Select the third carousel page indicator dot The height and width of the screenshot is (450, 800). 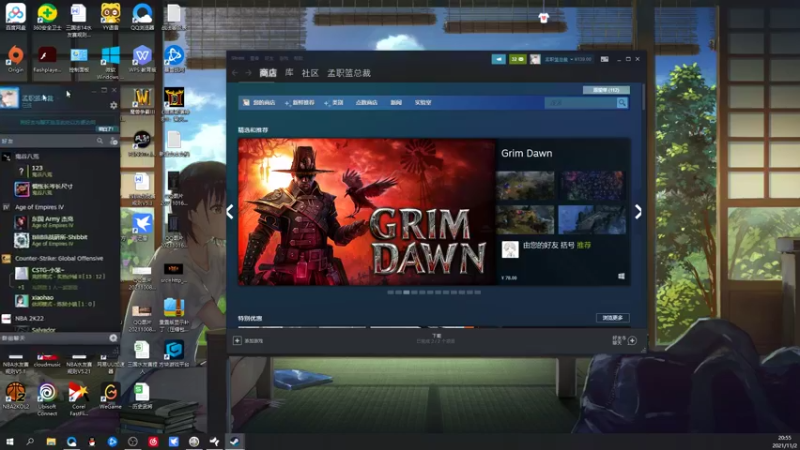point(407,292)
